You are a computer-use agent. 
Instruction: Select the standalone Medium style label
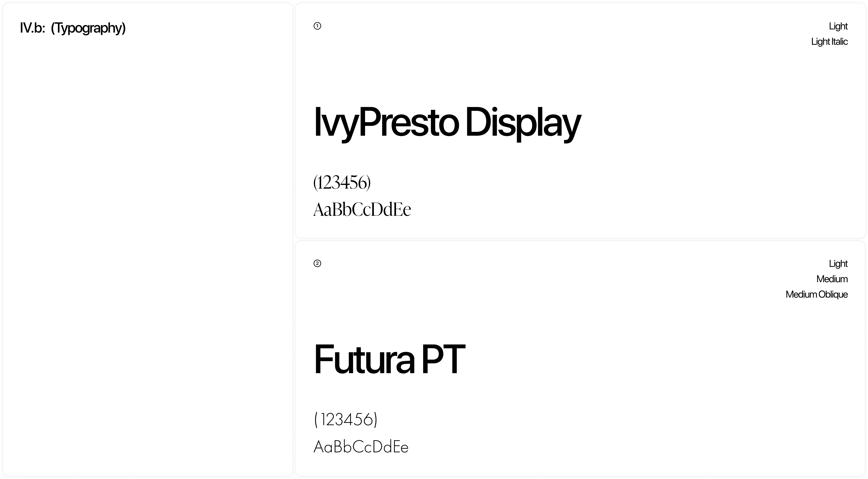click(x=832, y=279)
